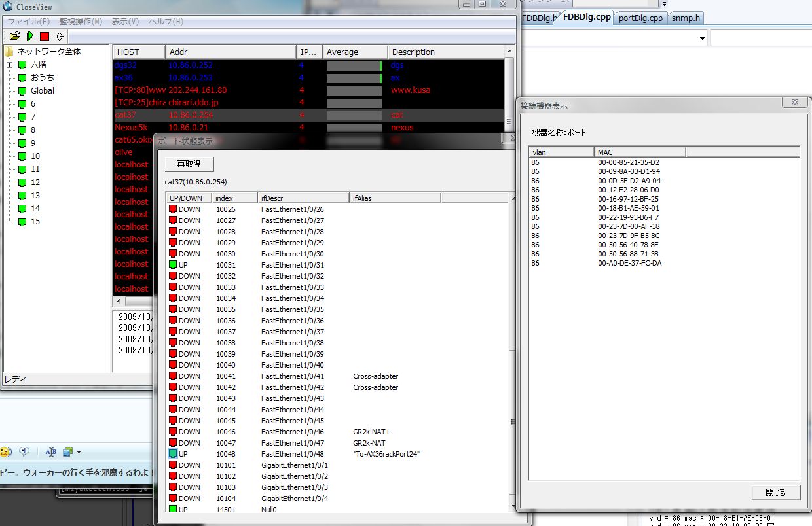The width and height of the screenshot is (812, 526).
Task: Click teal UP icon of FastEthernet1/0/48
Action: [173, 454]
